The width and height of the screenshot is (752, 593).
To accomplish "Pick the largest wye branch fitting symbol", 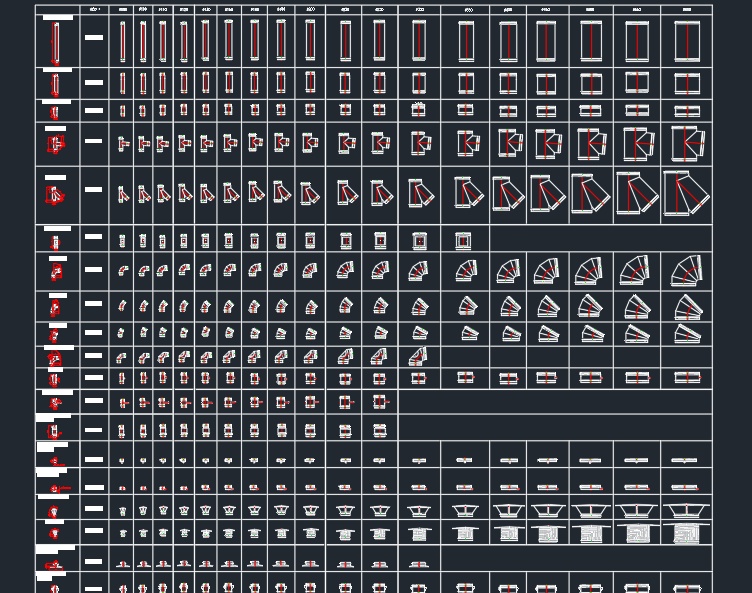I will tap(686, 194).
